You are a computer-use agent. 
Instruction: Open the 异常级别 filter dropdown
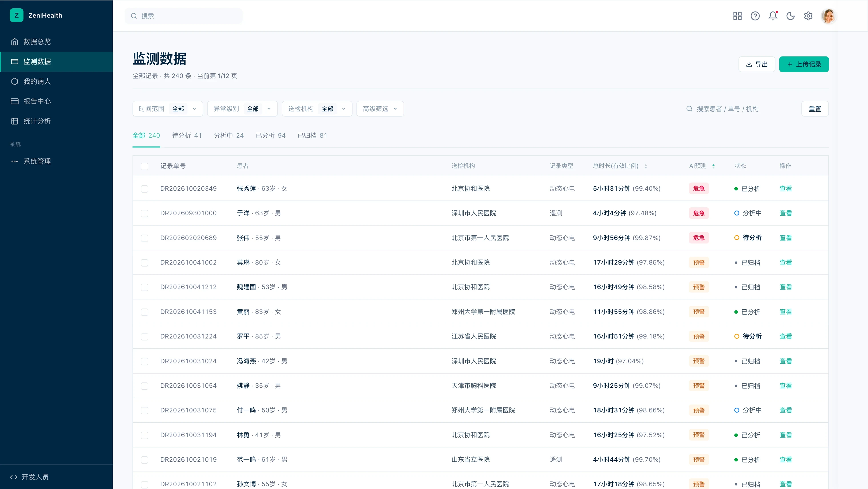tap(242, 109)
